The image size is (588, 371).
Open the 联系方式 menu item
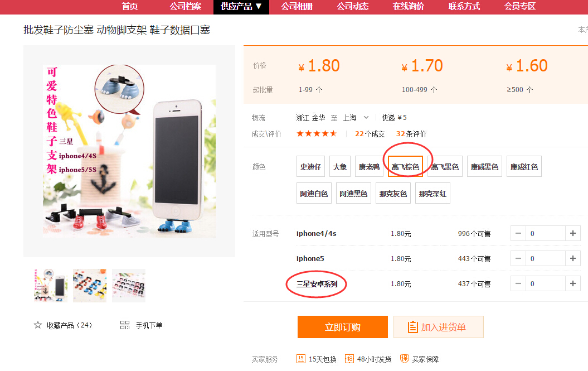click(x=464, y=7)
